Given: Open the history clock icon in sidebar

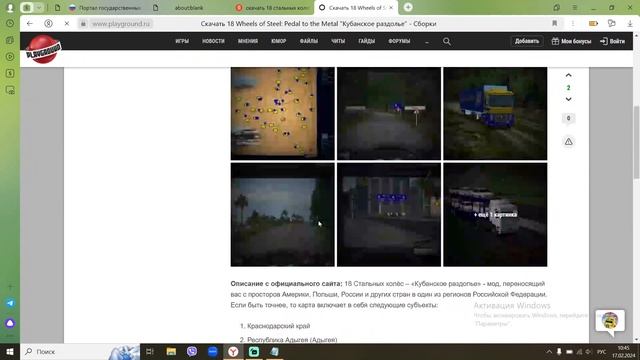Looking at the screenshot, I should tap(10, 24).
